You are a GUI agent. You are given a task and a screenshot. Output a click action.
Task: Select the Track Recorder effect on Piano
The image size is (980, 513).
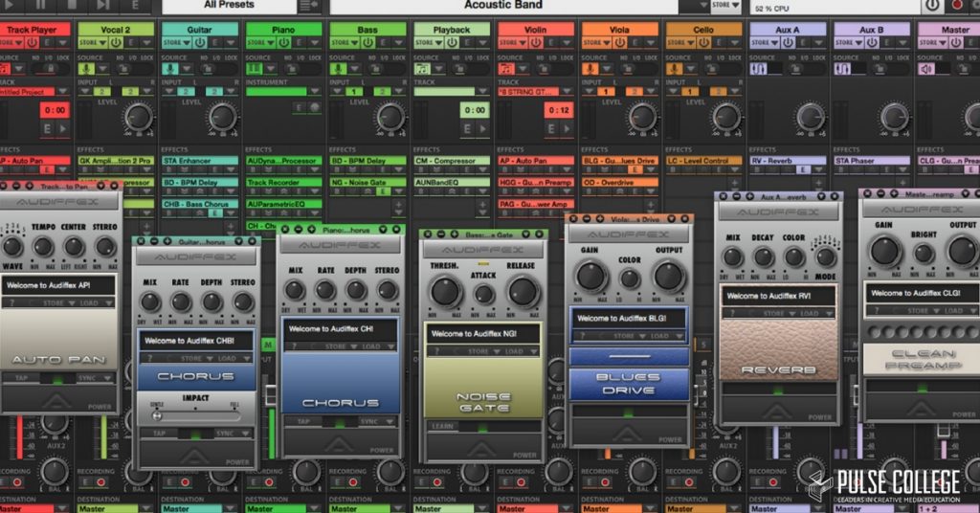[283, 183]
